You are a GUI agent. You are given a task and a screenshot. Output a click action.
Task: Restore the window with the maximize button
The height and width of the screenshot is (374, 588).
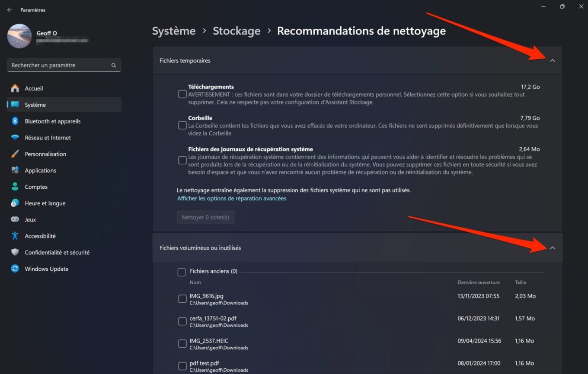point(562,6)
